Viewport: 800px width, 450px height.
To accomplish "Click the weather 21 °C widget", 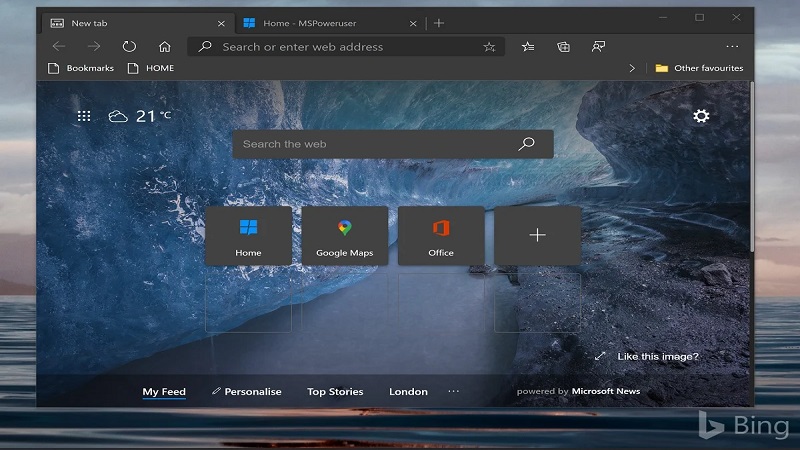I will [x=140, y=116].
